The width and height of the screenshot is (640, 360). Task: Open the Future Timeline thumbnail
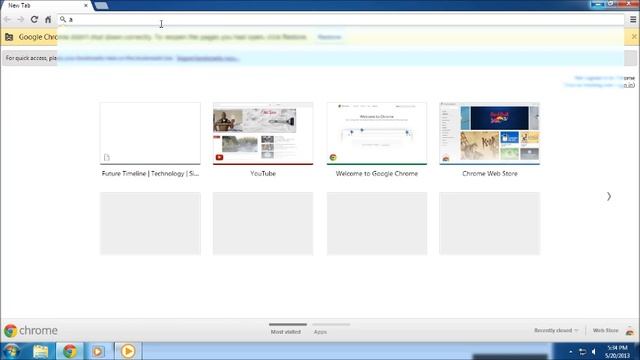pyautogui.click(x=150, y=133)
